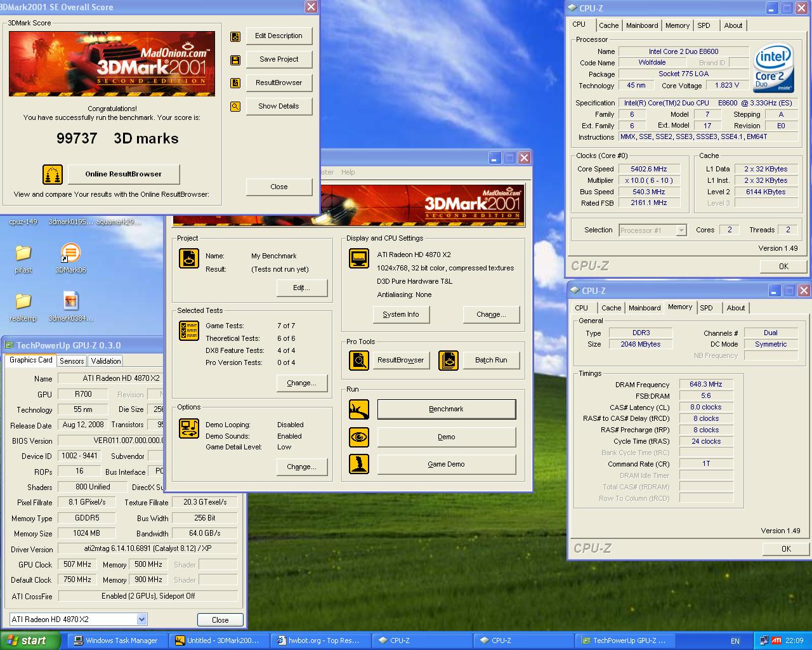Click the Show Details magnifier icon
Image resolution: width=812 pixels, height=650 pixels.
[x=235, y=107]
